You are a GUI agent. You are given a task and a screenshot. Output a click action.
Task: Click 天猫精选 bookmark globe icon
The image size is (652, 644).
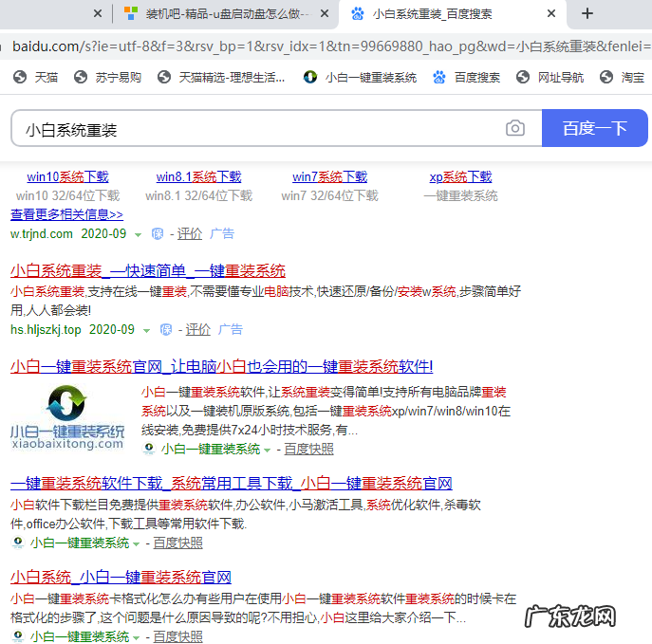pos(164,77)
